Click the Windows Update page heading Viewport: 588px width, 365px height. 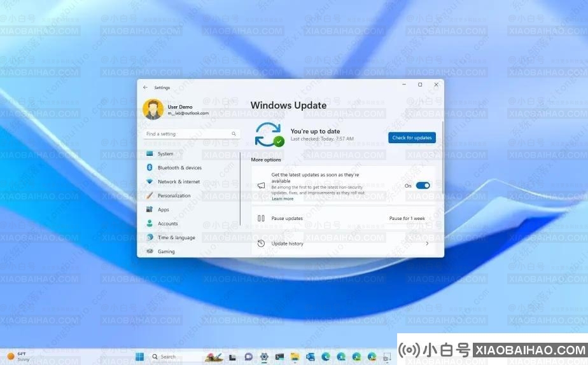[x=288, y=106]
